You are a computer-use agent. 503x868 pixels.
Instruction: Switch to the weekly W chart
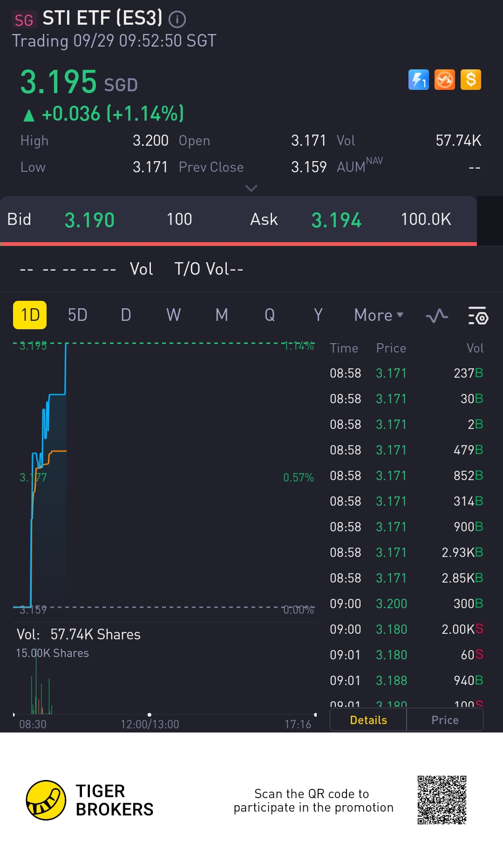pos(174,315)
